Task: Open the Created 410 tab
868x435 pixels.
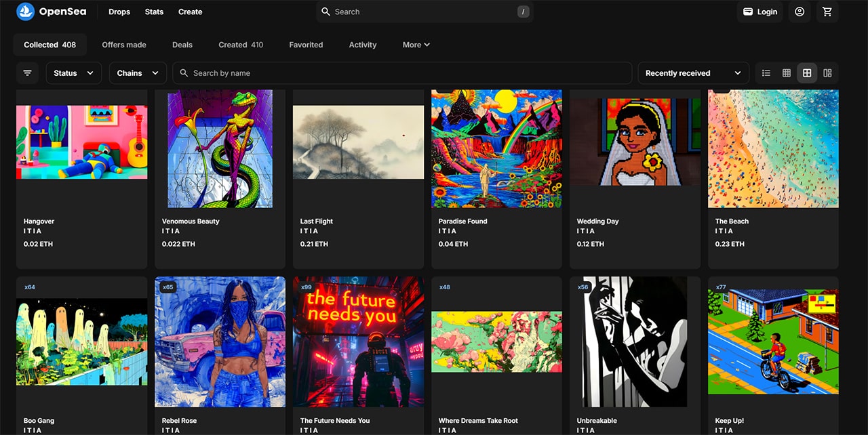Action: (x=241, y=45)
